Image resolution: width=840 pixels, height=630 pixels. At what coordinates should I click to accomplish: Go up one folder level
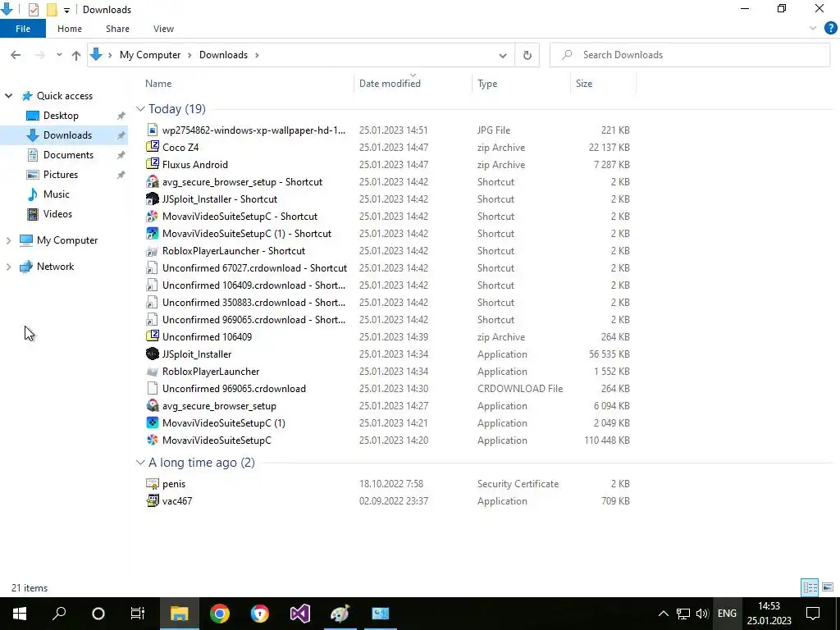76,55
